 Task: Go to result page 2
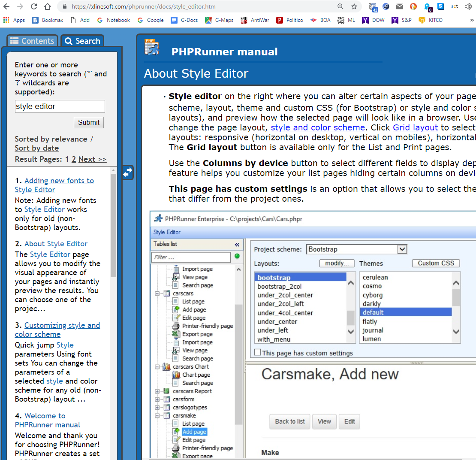74,159
